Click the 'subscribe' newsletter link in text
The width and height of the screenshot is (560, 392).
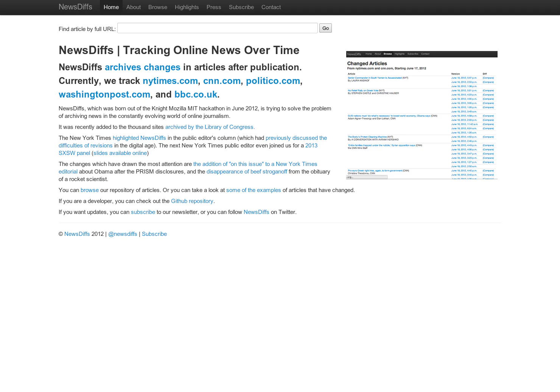143,212
